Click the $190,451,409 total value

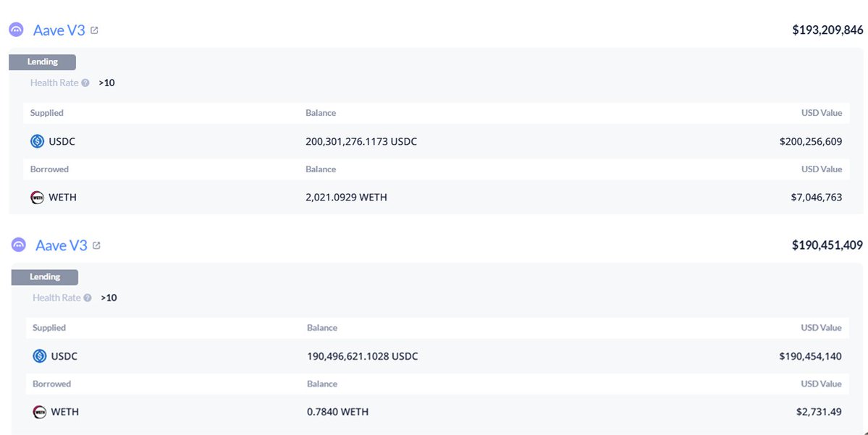coord(827,245)
